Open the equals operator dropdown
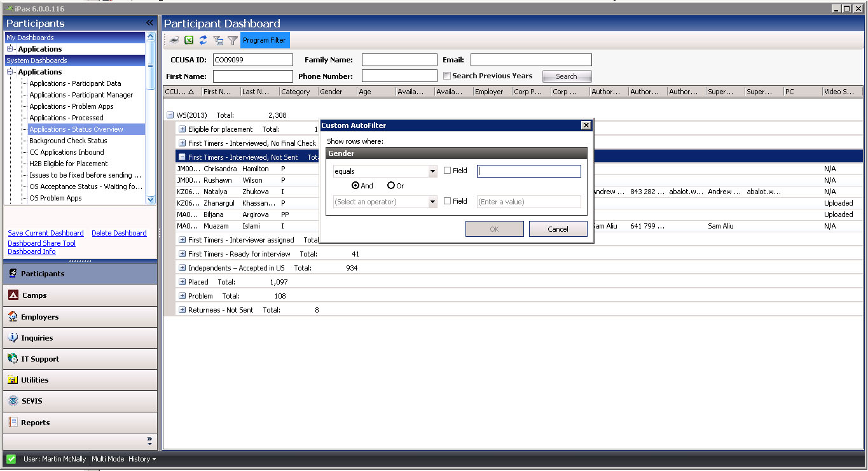The width and height of the screenshot is (868, 471). [x=432, y=171]
